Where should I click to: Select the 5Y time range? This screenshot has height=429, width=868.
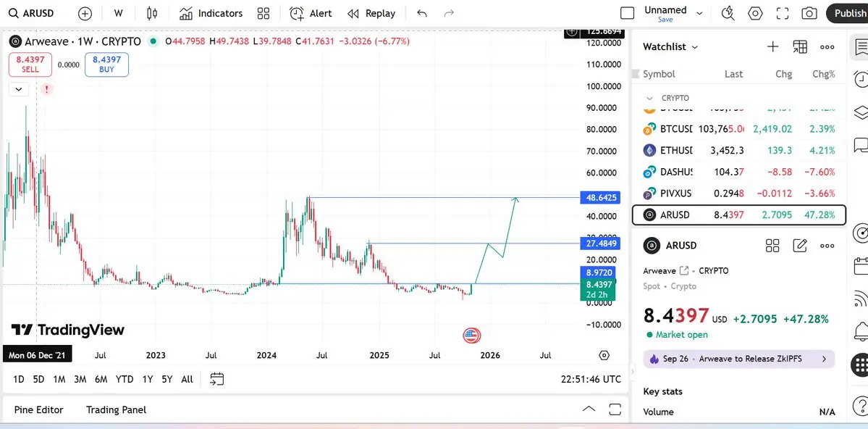tap(167, 379)
